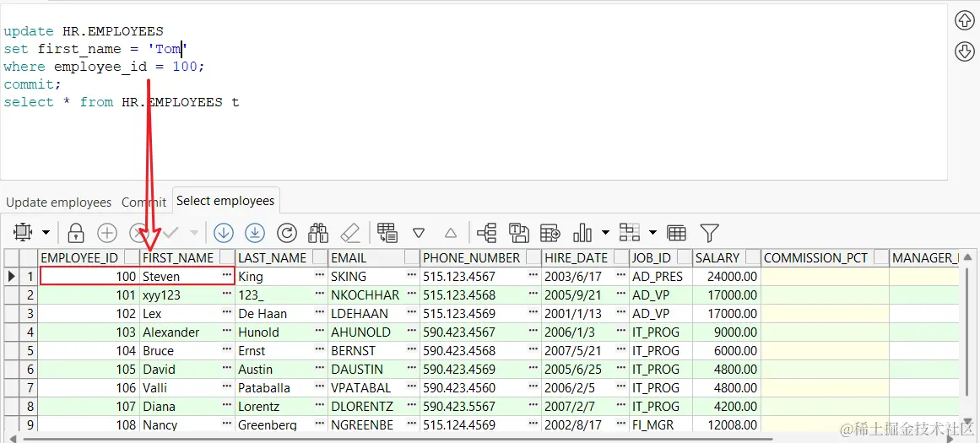
Task: Click the grid select mode icon
Action: (x=23, y=233)
